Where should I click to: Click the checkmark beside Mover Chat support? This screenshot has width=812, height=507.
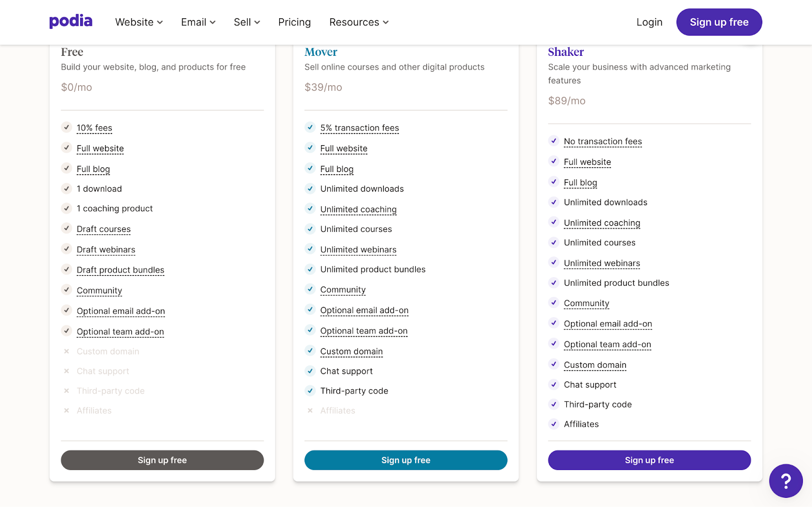click(x=310, y=371)
